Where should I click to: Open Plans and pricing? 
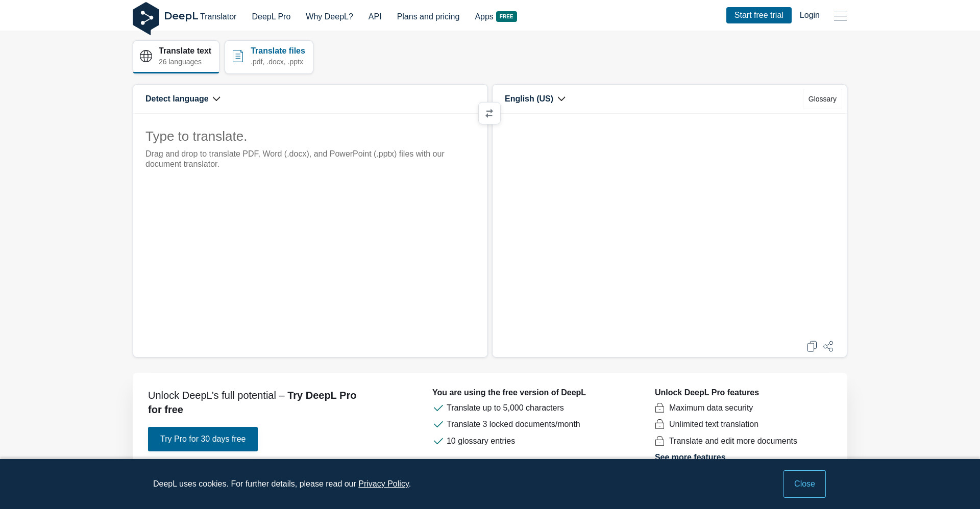click(428, 17)
